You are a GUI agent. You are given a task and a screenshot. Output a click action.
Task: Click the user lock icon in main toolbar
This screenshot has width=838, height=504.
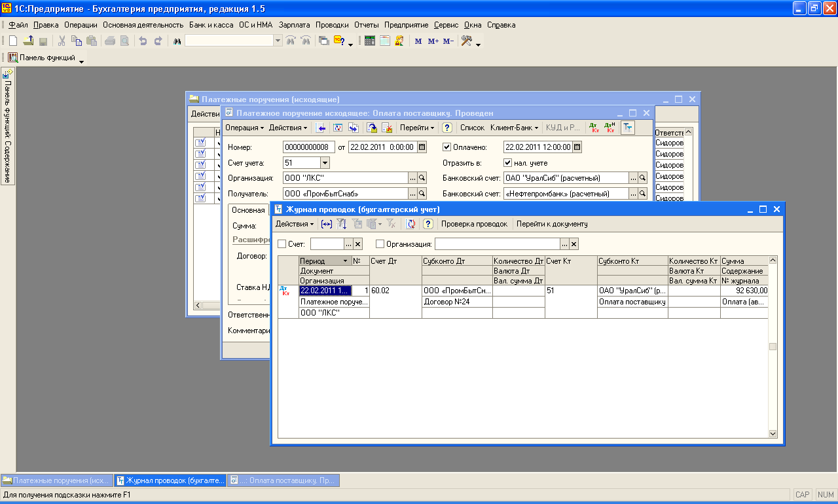[399, 41]
